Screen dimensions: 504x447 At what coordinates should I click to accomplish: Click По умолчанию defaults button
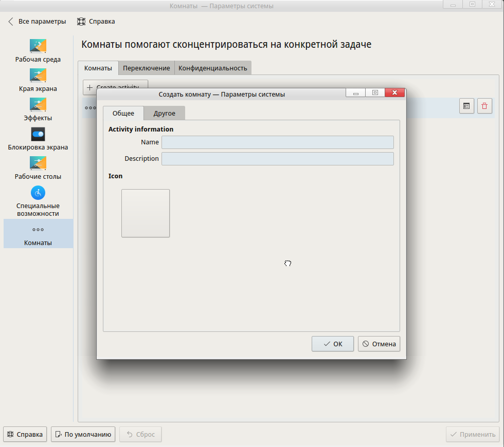pyautogui.click(x=83, y=434)
